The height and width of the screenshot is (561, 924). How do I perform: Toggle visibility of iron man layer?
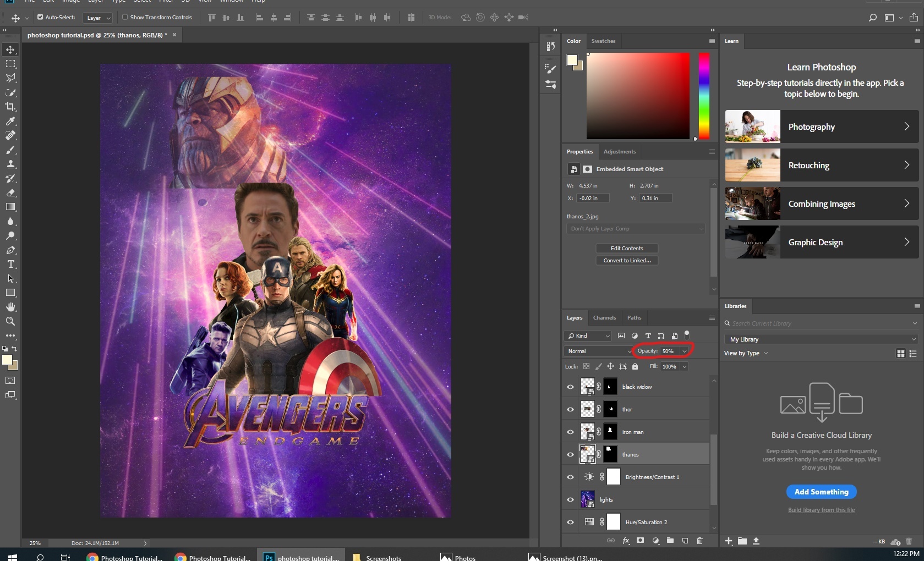click(x=571, y=432)
